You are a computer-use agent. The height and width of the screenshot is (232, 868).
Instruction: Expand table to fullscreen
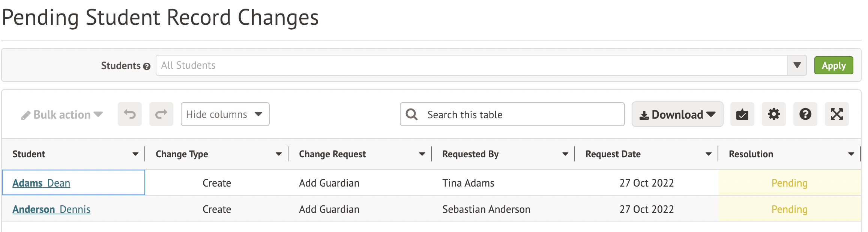836,114
